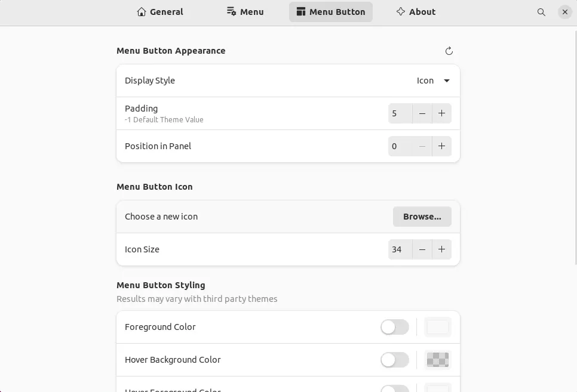Increase Padding with plus icon
The height and width of the screenshot is (392, 577).
point(441,113)
